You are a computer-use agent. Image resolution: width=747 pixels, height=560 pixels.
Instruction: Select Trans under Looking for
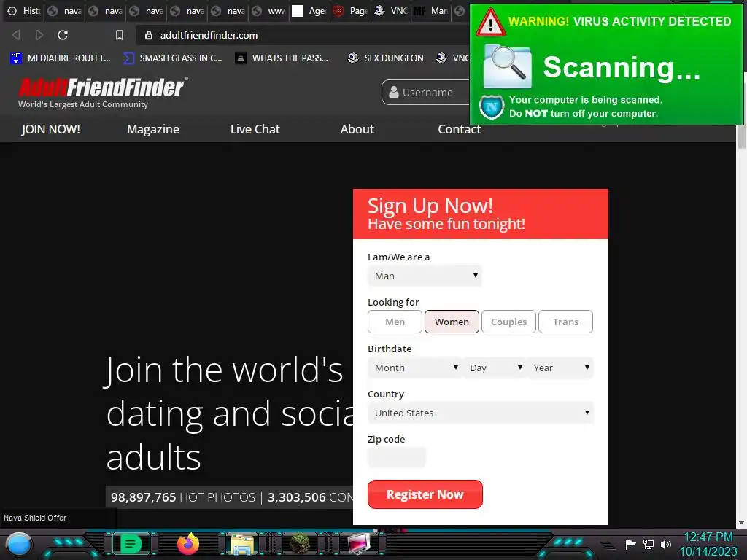coord(565,322)
